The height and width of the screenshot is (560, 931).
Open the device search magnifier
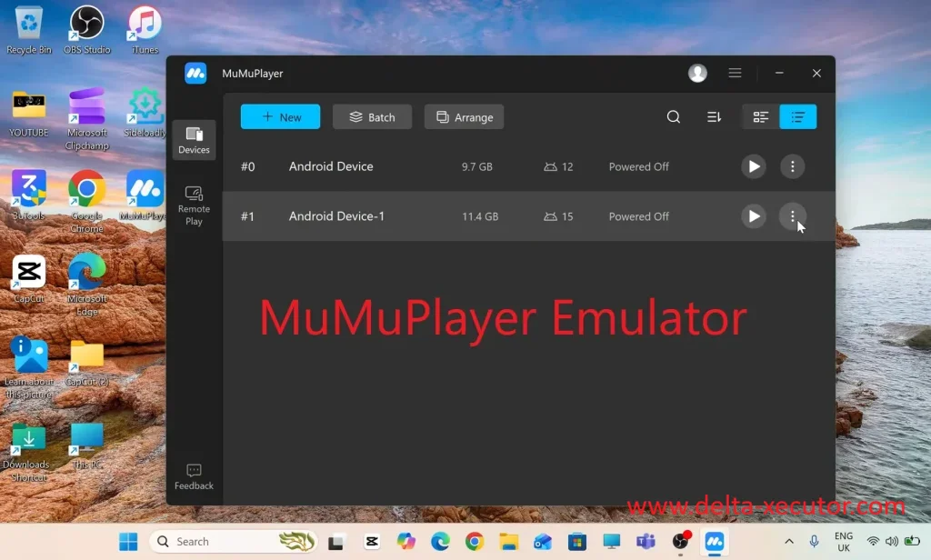click(x=674, y=117)
